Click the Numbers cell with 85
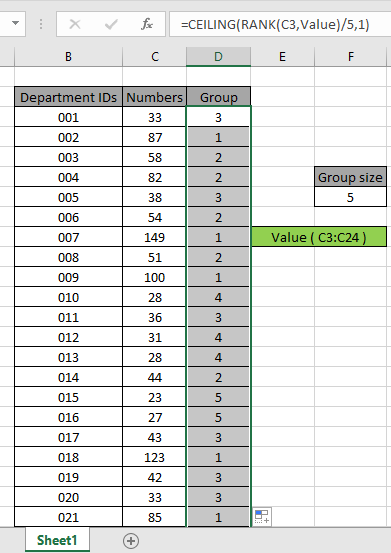391x553 pixels. tap(154, 517)
